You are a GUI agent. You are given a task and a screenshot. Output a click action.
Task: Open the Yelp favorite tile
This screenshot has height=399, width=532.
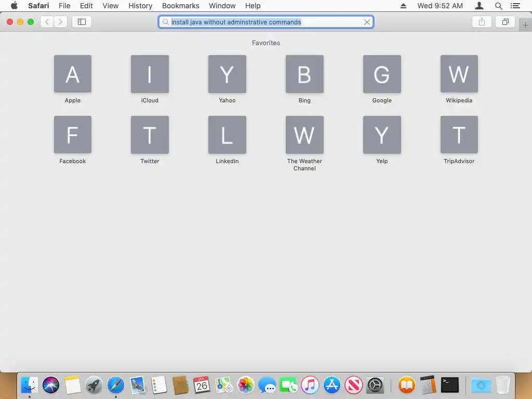pyautogui.click(x=382, y=135)
